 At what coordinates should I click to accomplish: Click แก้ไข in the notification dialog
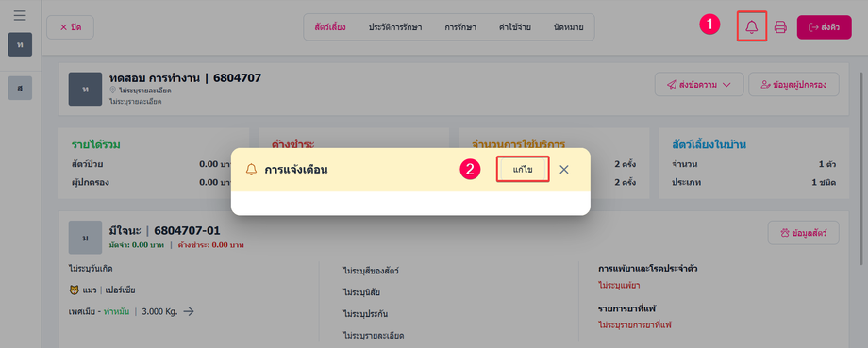pos(523,170)
